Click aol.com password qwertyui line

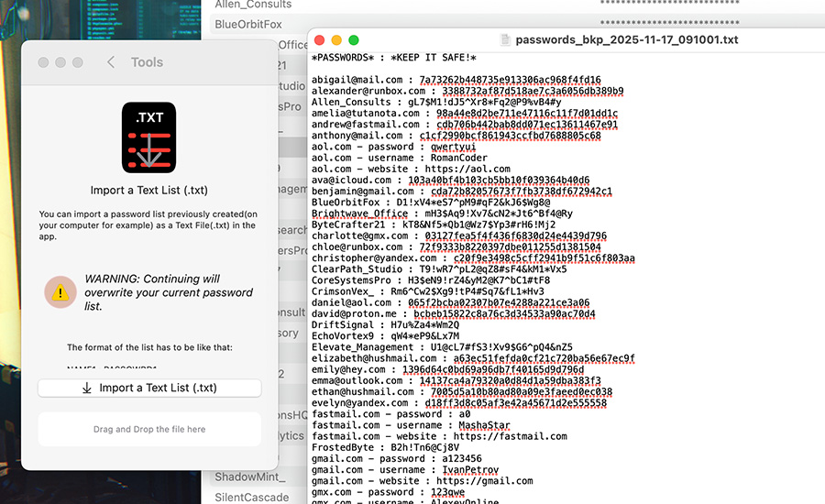[x=393, y=147]
